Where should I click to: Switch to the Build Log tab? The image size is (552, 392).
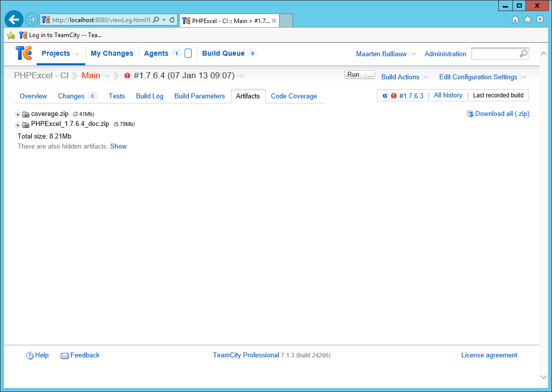tap(150, 96)
